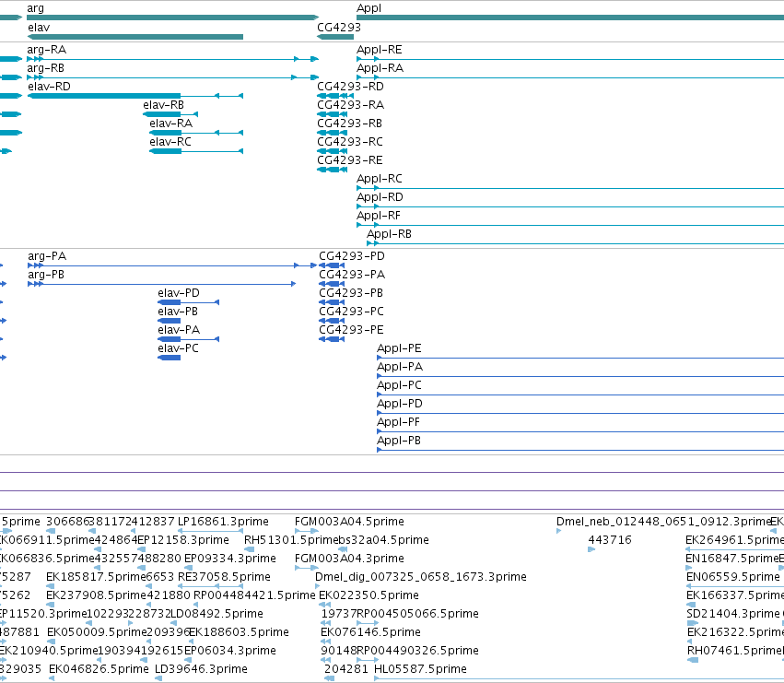
Task: Select the CG4293 gene label
Action: (339, 28)
